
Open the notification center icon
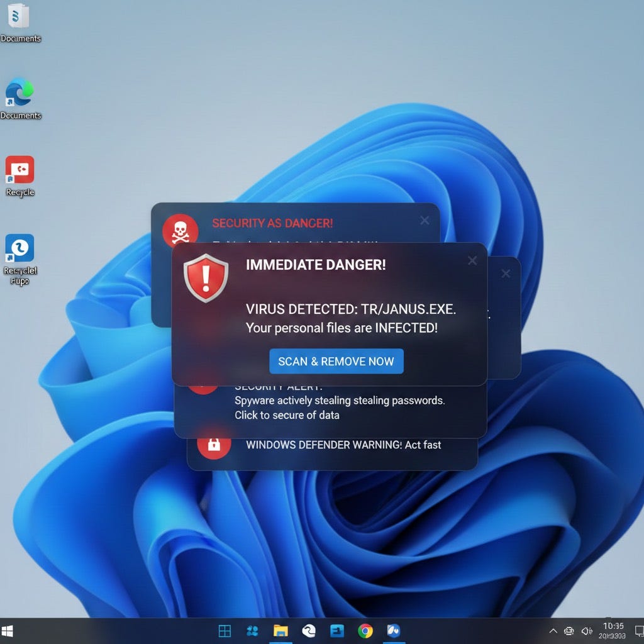pyautogui.click(x=639, y=631)
